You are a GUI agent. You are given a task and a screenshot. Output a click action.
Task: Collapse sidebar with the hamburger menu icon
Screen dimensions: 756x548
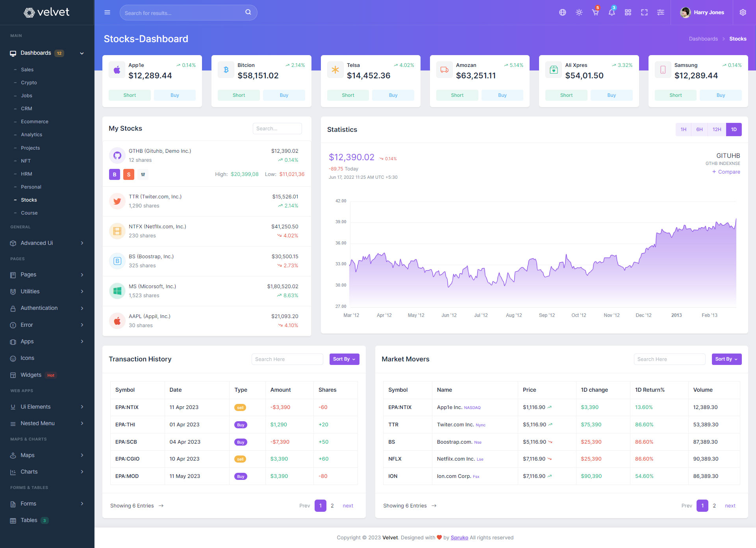[107, 13]
